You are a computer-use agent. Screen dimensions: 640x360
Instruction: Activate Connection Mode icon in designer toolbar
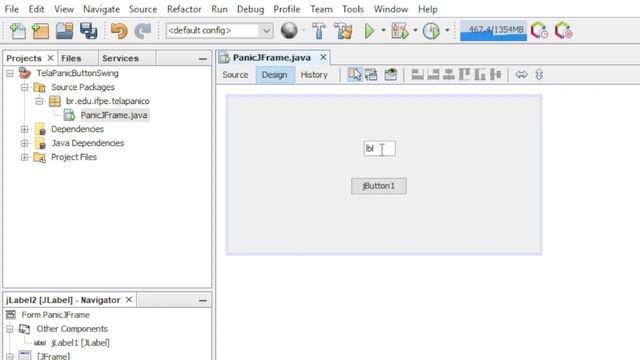(x=371, y=75)
